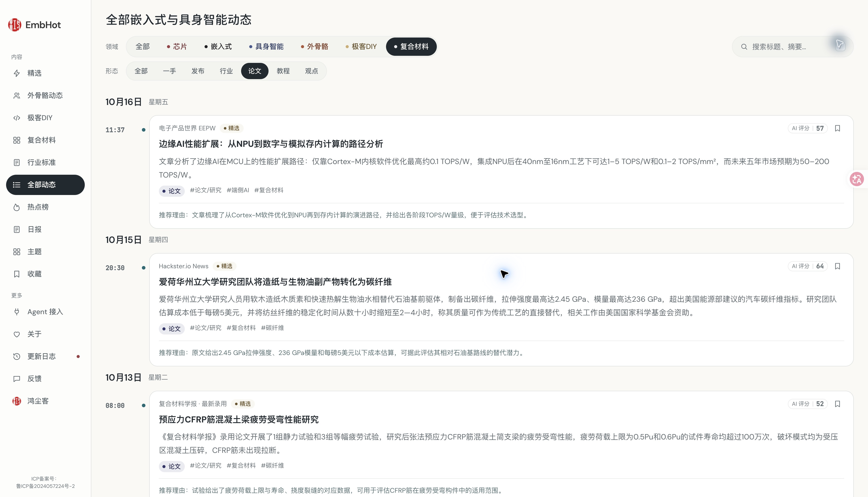The height and width of the screenshot is (497, 868).
Task: Open 外骨骼动态 in the sidebar
Action: click(x=45, y=95)
